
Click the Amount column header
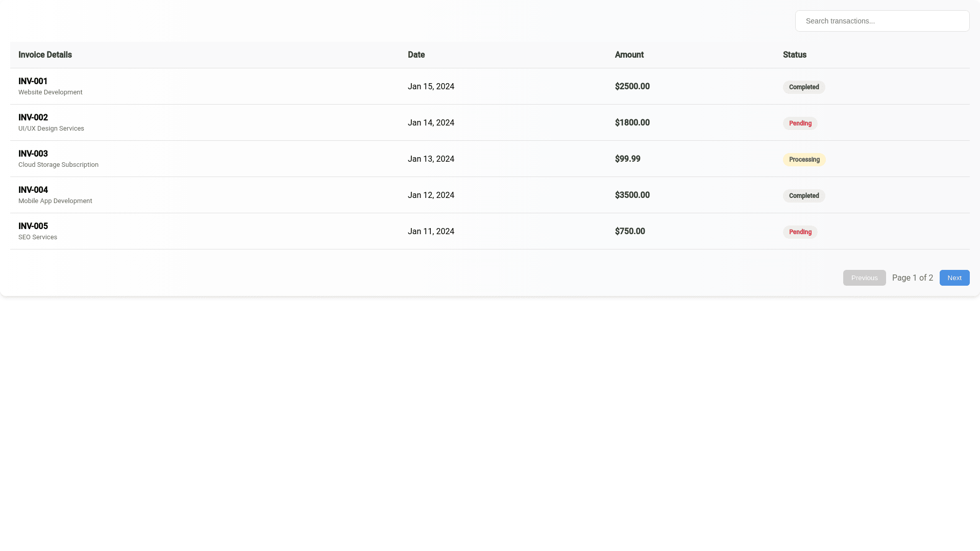(x=629, y=55)
